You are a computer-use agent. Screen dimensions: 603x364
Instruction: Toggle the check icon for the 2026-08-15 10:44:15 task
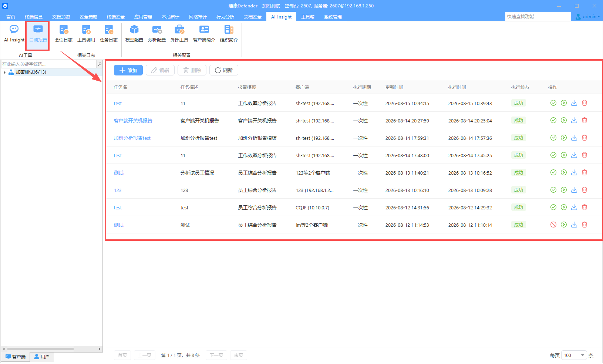(x=553, y=103)
